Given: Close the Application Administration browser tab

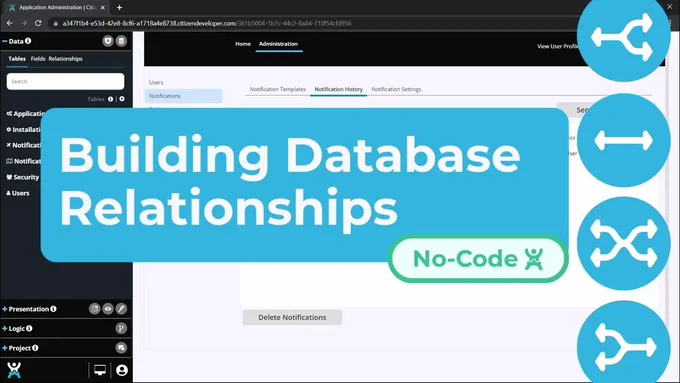Looking at the screenshot, I should click(x=103, y=7).
